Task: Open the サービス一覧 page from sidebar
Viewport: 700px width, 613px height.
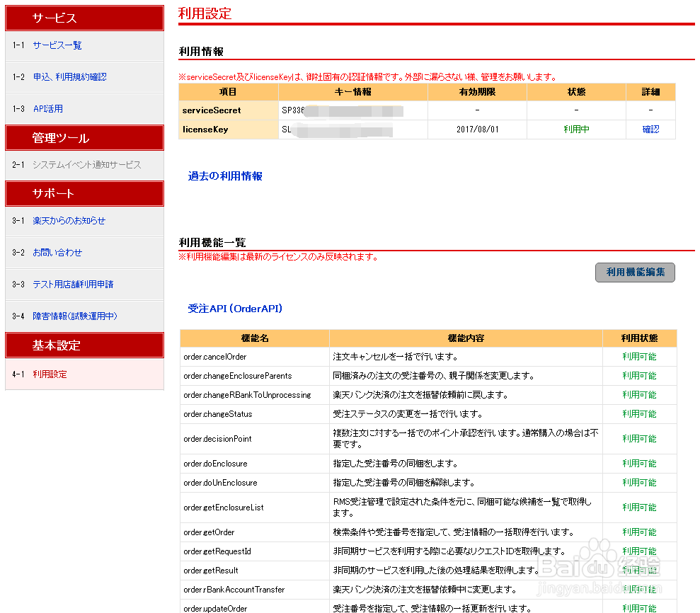Action: coord(57,45)
